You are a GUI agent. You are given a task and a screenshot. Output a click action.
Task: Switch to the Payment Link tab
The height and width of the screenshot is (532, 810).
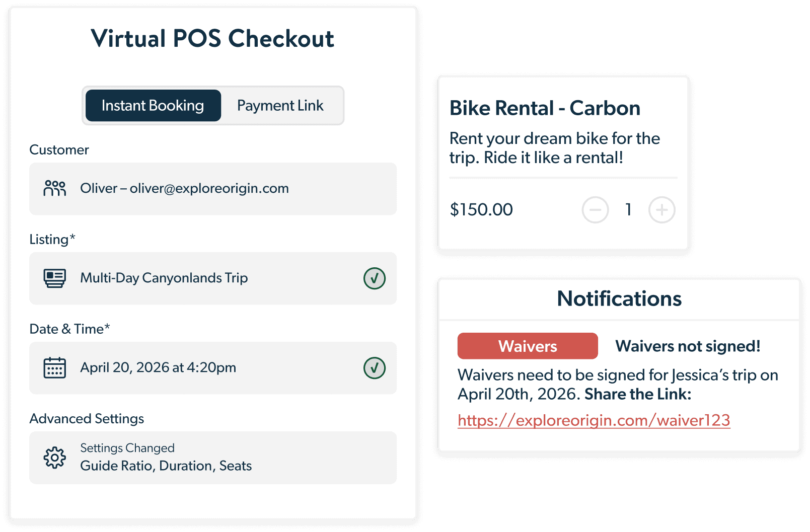tap(280, 106)
